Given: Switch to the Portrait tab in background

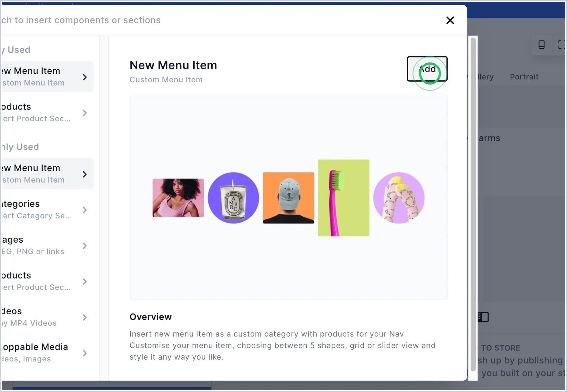Looking at the screenshot, I should 524,77.
